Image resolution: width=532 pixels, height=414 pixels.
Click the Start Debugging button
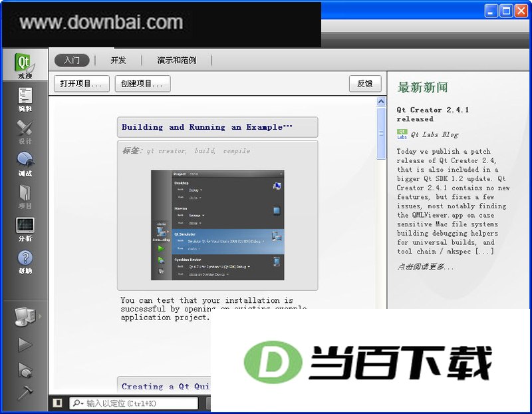[25, 370]
